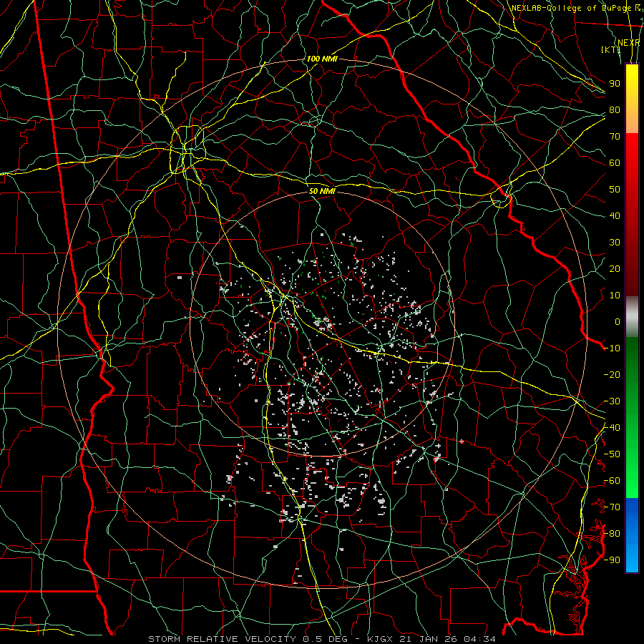Screen dimensions: 644x644
Task: Click the 0.5 DEG elevation text
Action: pos(326,639)
